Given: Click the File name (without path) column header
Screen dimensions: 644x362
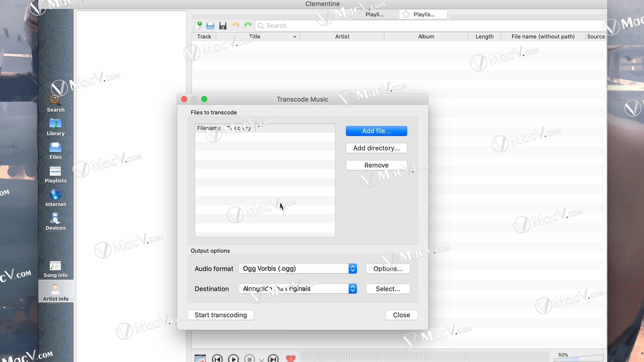Looking at the screenshot, I should [x=543, y=37].
